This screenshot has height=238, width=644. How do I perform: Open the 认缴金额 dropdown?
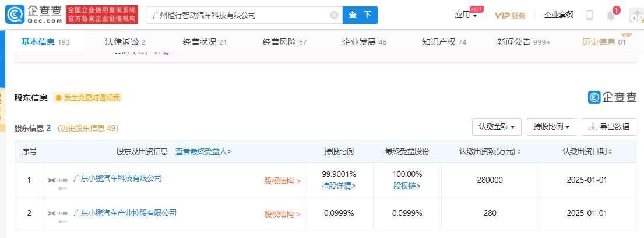click(x=497, y=127)
